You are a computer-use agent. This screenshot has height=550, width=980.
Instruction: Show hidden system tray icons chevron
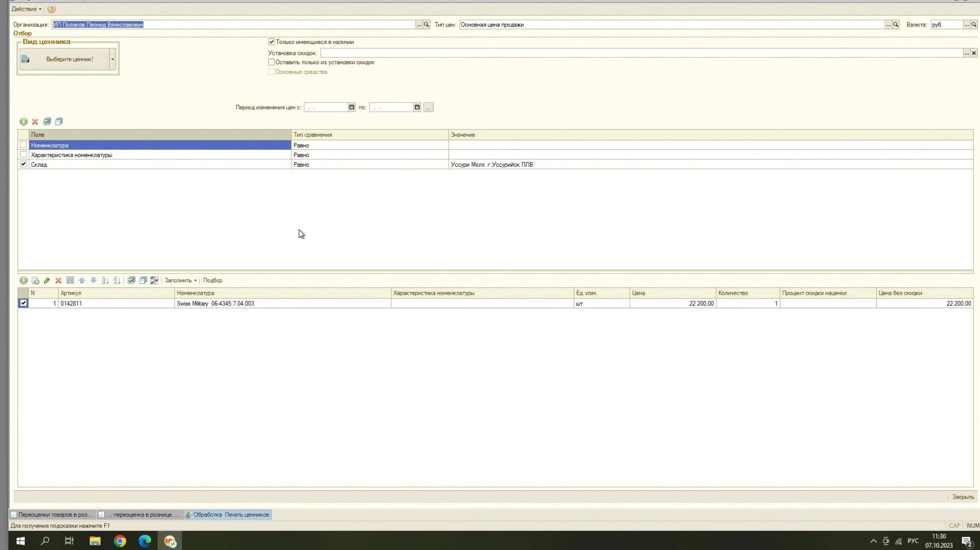(x=873, y=541)
